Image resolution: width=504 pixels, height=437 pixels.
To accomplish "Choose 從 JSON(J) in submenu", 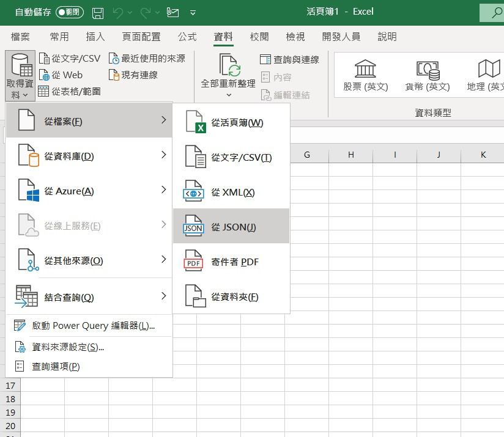I will coord(231,226).
